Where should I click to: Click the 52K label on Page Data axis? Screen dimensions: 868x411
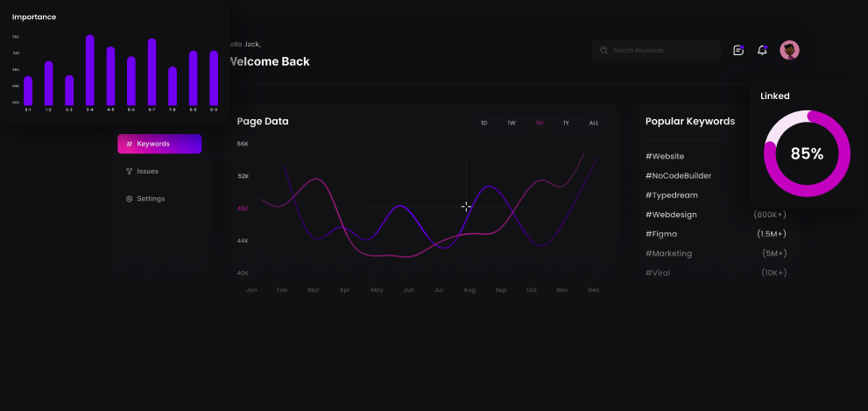tap(243, 176)
